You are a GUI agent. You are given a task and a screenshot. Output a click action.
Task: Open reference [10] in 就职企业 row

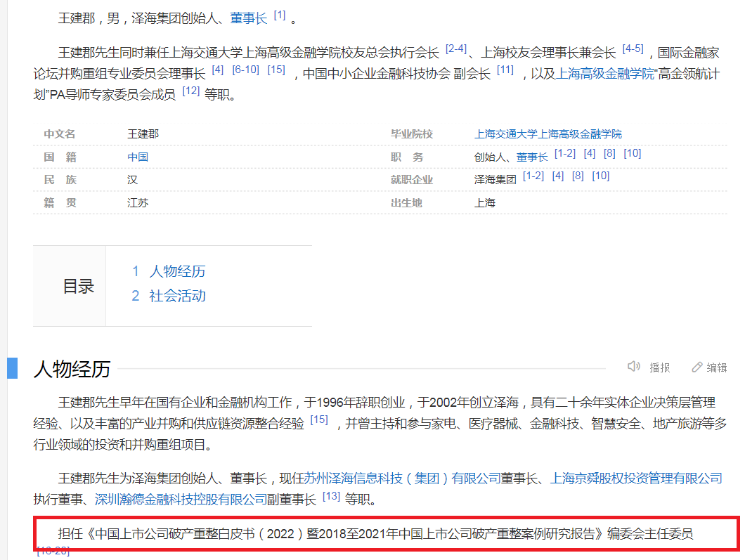[x=600, y=176]
